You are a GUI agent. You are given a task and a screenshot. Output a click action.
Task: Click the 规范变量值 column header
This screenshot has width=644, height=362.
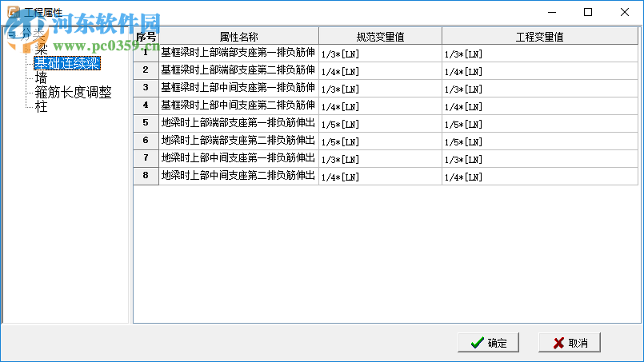click(x=380, y=37)
